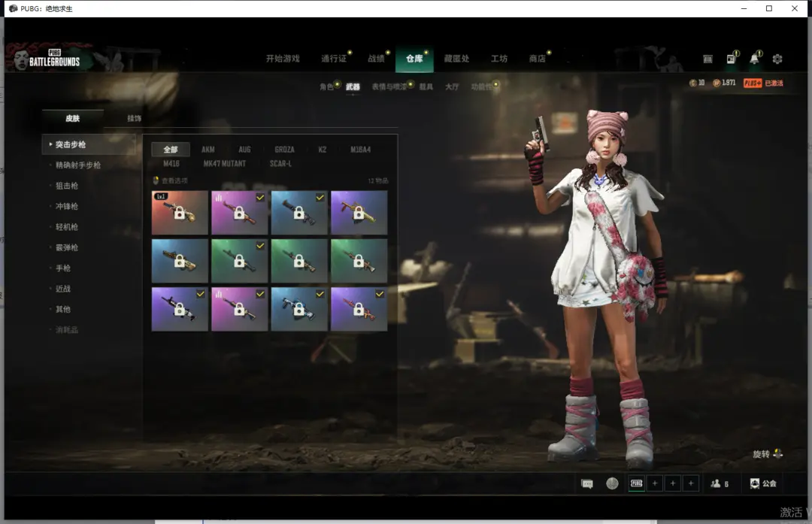
Task: Open the news feed icon
Action: pyautogui.click(x=732, y=59)
